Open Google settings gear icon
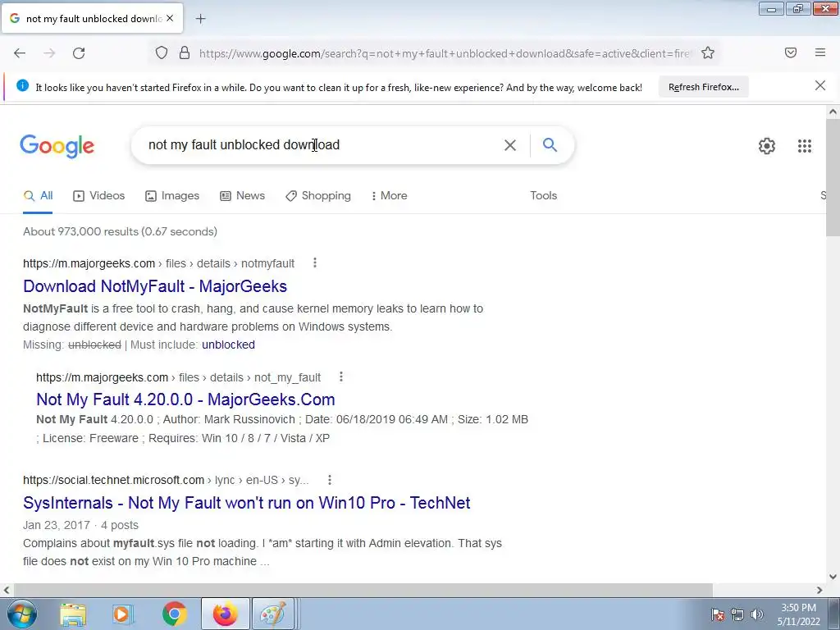Viewport: 840px width, 630px height. [x=767, y=146]
